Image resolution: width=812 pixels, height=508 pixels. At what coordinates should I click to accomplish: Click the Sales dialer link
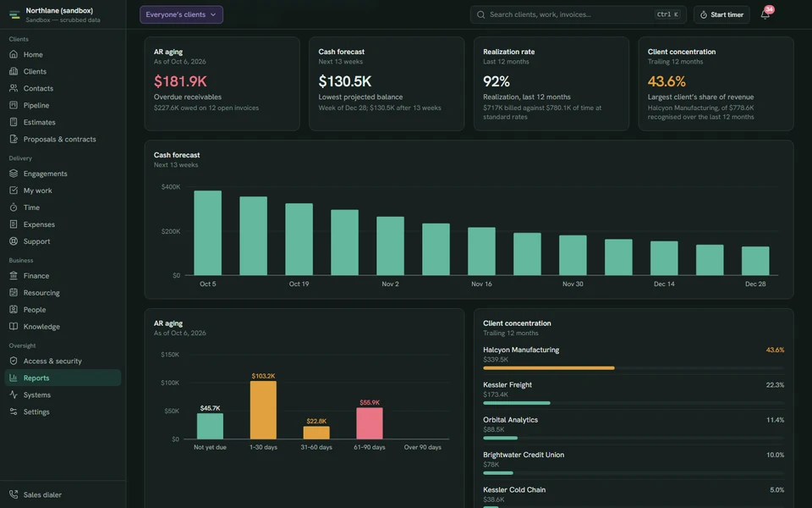[x=42, y=494]
